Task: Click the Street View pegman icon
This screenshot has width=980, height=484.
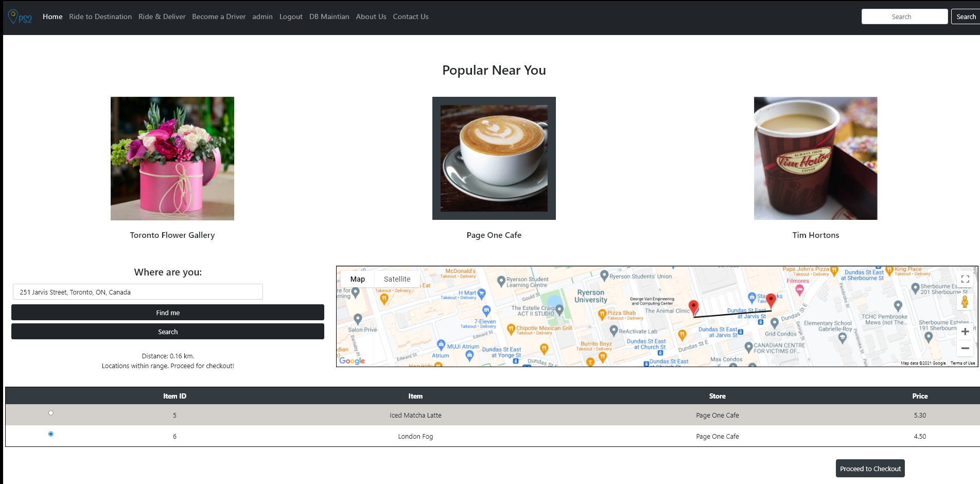Action: [965, 302]
